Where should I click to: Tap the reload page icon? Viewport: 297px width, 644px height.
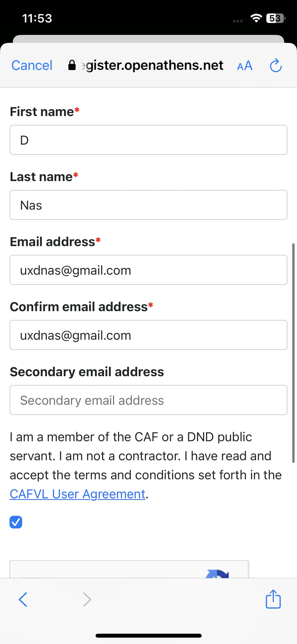pos(276,65)
